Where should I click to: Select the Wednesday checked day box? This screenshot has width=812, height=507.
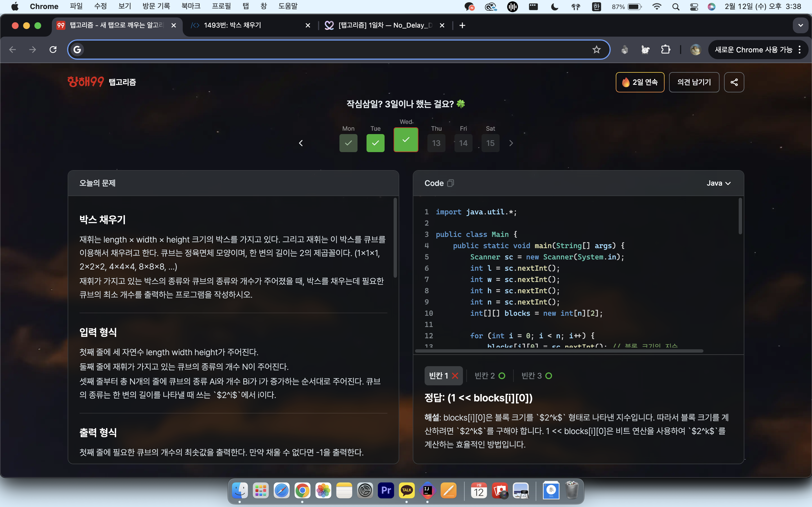coord(406,140)
